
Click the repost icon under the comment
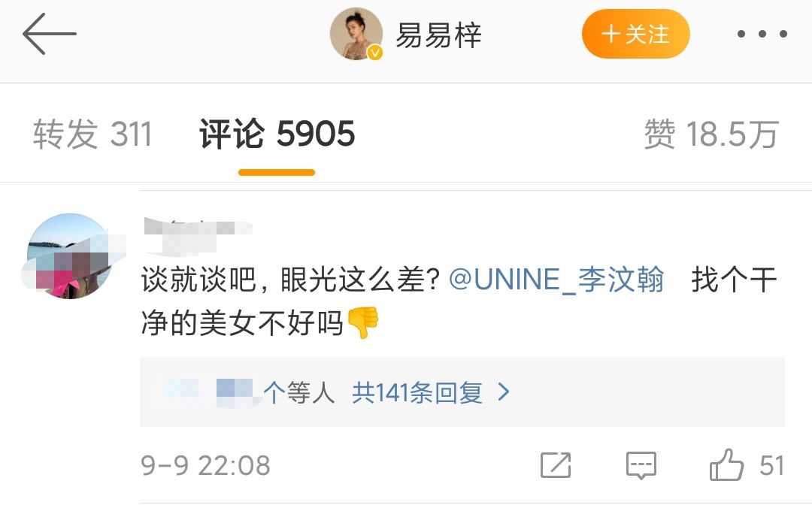coord(556,465)
